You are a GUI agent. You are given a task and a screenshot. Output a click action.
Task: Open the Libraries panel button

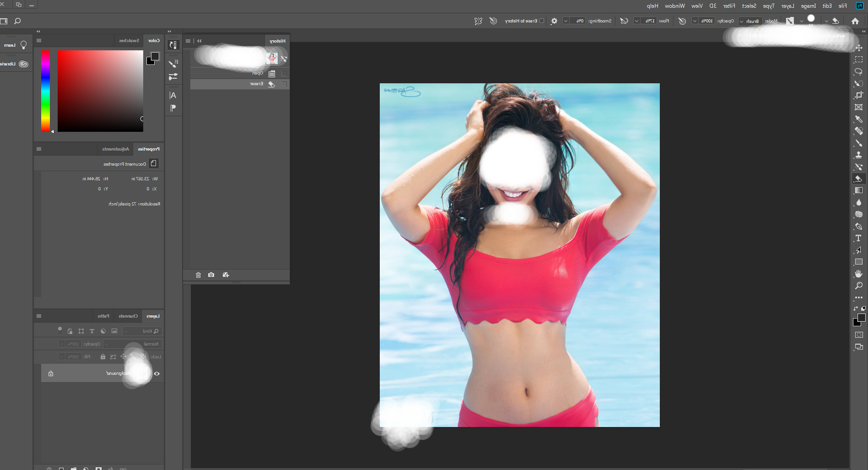(15, 64)
